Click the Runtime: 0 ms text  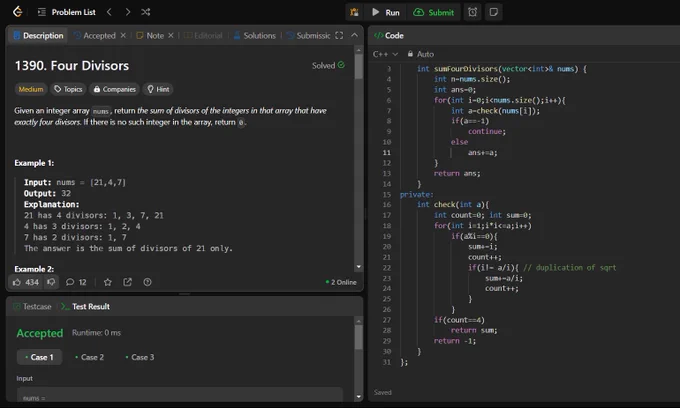point(96,333)
